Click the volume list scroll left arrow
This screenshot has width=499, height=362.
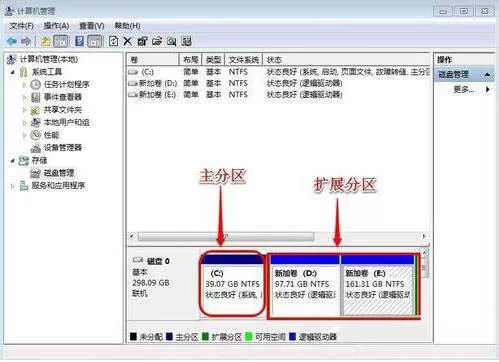tap(132, 236)
